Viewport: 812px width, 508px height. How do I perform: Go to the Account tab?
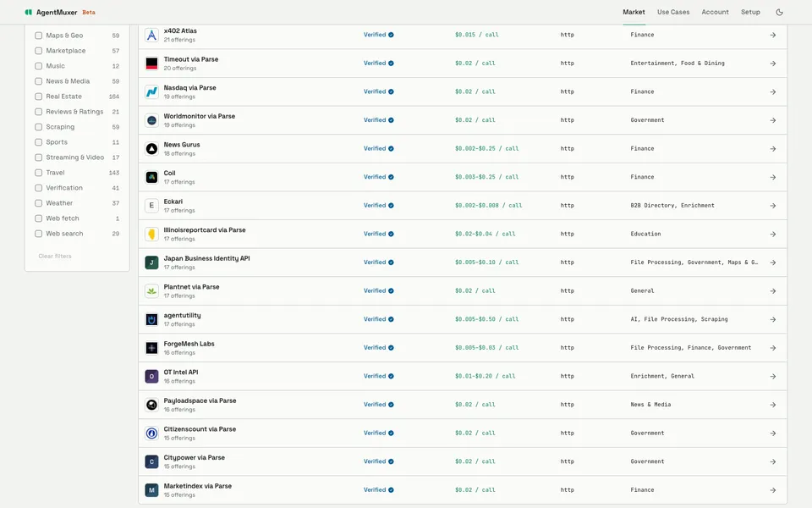[715, 12]
